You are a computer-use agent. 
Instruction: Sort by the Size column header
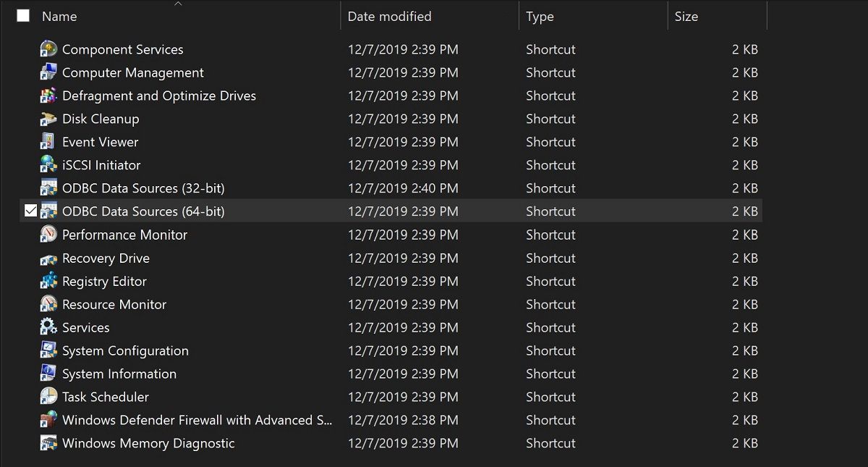click(686, 16)
